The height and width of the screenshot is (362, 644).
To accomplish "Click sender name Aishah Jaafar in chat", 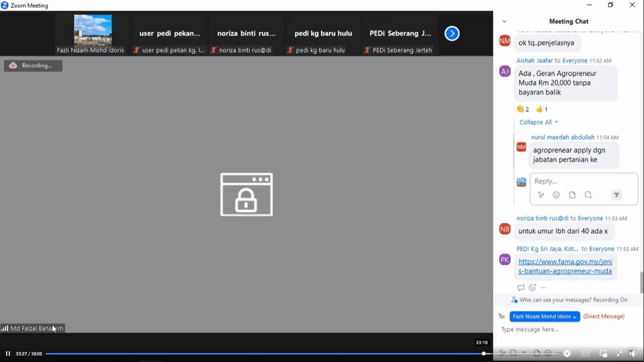I will click(535, 60).
